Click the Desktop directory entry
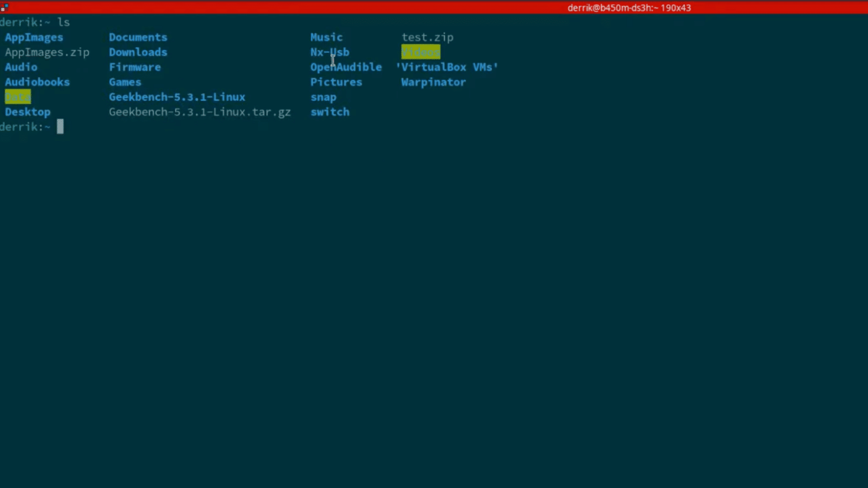868x488 pixels. point(28,112)
